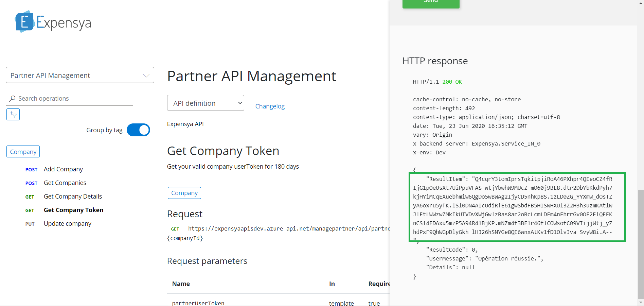Viewport: 644px width, 306px height.
Task: Click the ResultItem token value text
Action: [513, 205]
